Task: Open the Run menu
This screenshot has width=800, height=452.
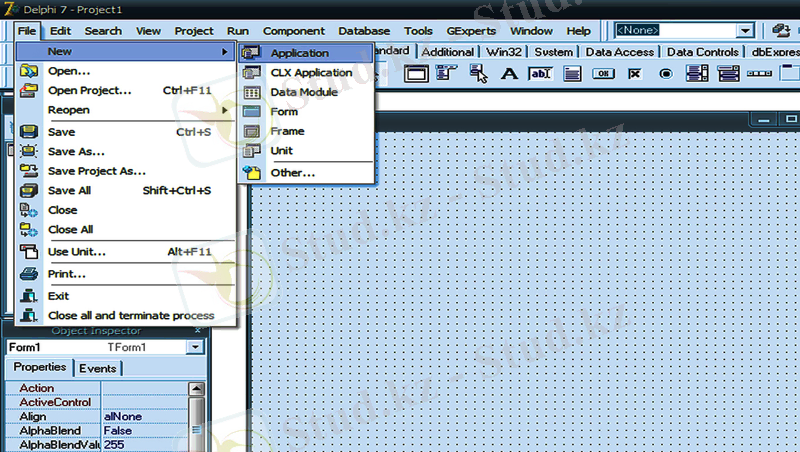Action: click(x=238, y=31)
